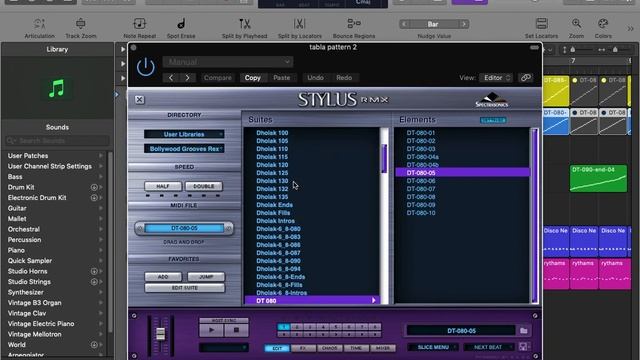Screen dimensions: 640x360
Task: Click download icon next to World
Action: [94, 345]
